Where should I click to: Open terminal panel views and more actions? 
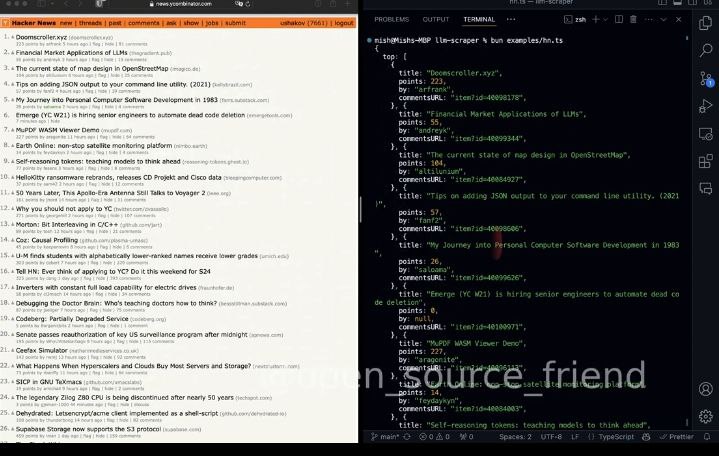(648, 20)
